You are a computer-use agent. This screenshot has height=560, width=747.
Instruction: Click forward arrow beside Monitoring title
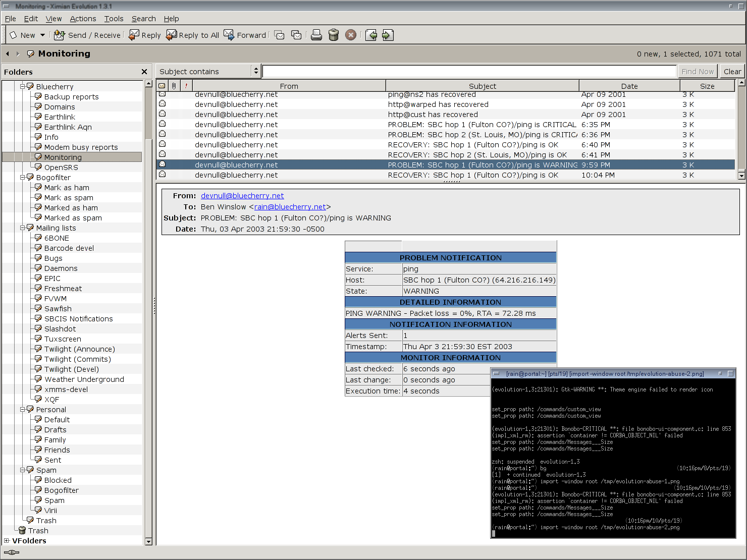[18, 53]
